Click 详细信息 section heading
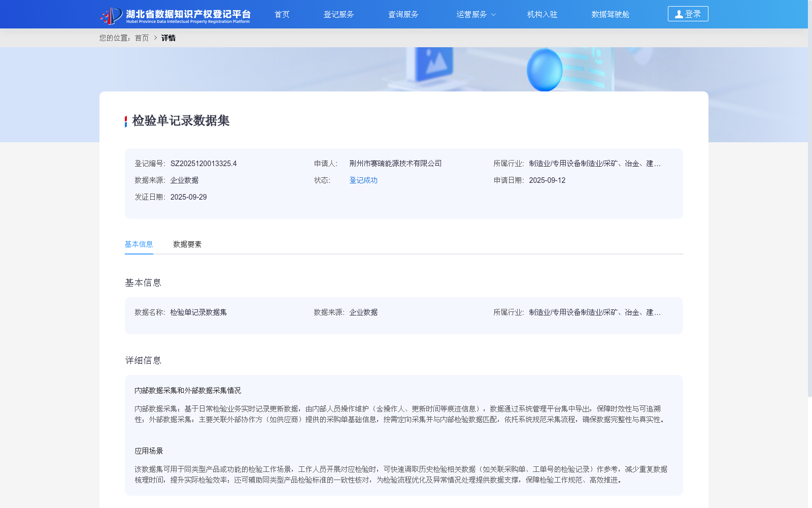Screen dimensions: 812x508 click(143, 361)
